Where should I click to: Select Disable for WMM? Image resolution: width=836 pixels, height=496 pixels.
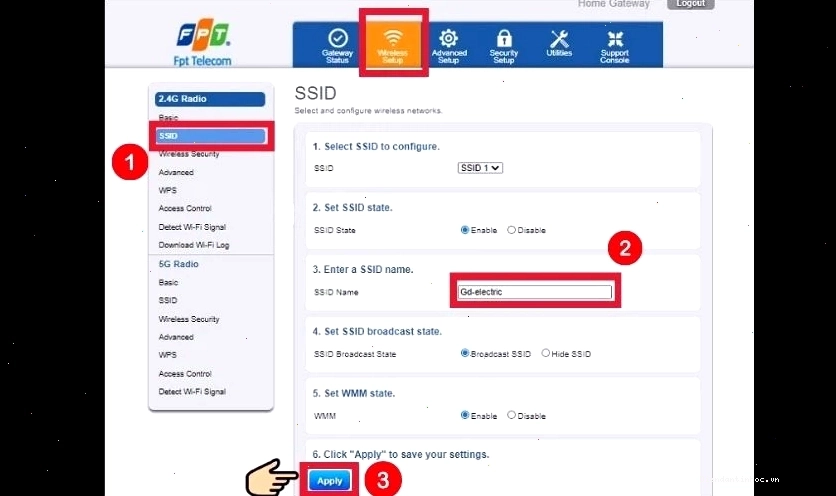[x=511, y=415]
